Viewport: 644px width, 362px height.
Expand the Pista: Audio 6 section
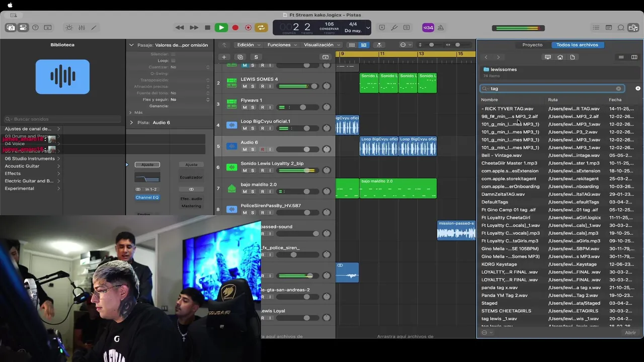tap(131, 122)
